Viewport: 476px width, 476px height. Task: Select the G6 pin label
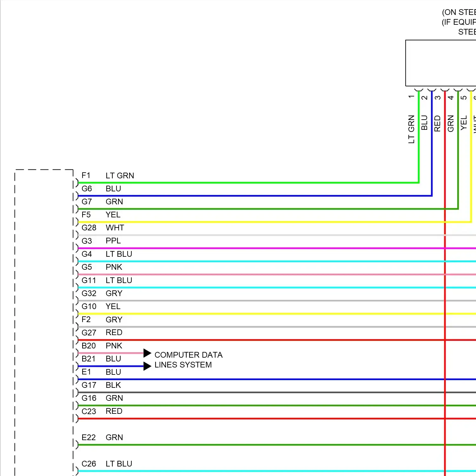(87, 188)
